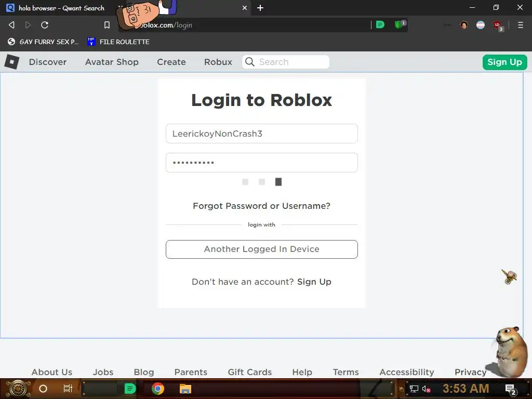
Task: Click the magnifier icon in Roblox search
Action: pyautogui.click(x=250, y=62)
